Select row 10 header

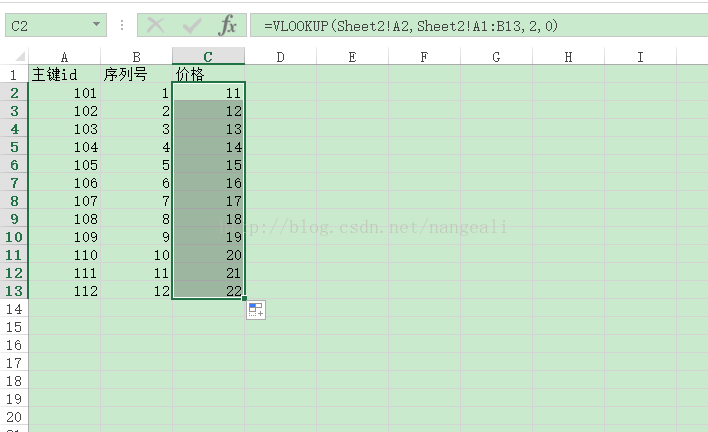[14, 237]
